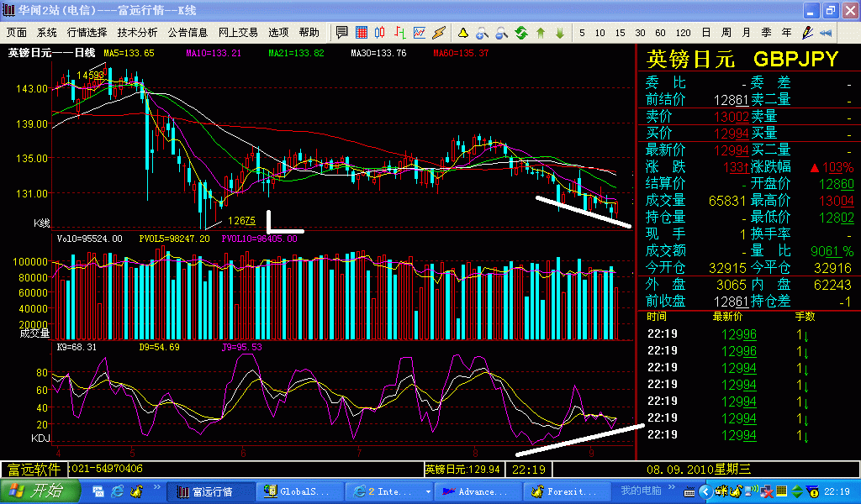
Task: Click the 成交量 value 65831
Action: (x=727, y=201)
